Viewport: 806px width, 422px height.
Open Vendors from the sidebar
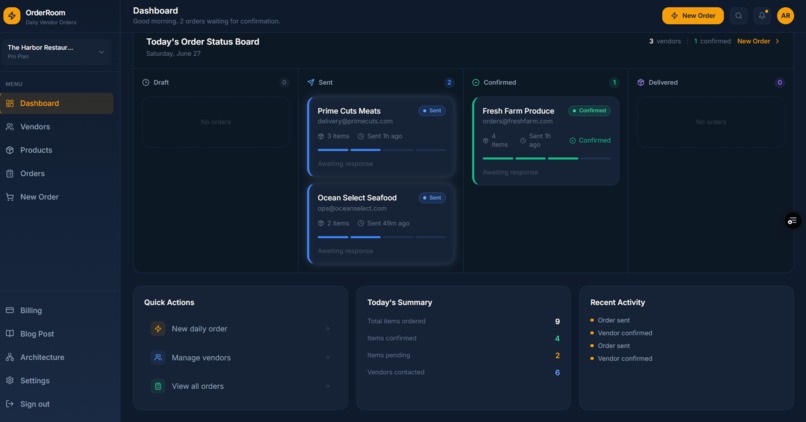click(x=57, y=126)
